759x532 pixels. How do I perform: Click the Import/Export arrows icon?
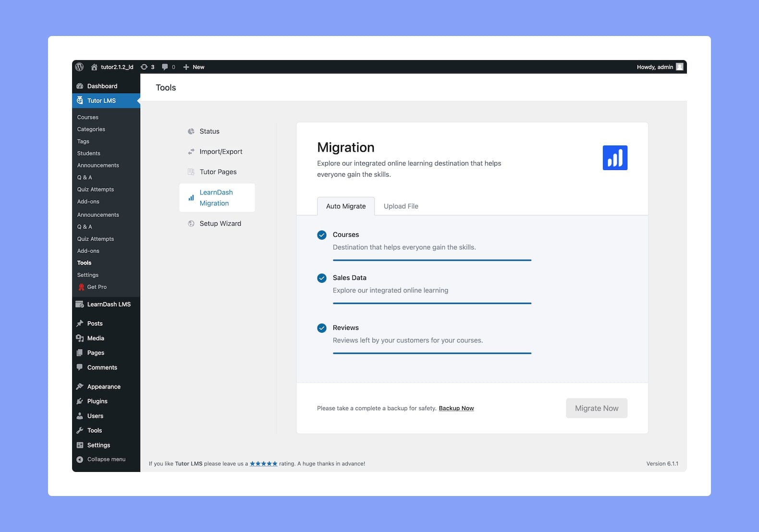[191, 152]
